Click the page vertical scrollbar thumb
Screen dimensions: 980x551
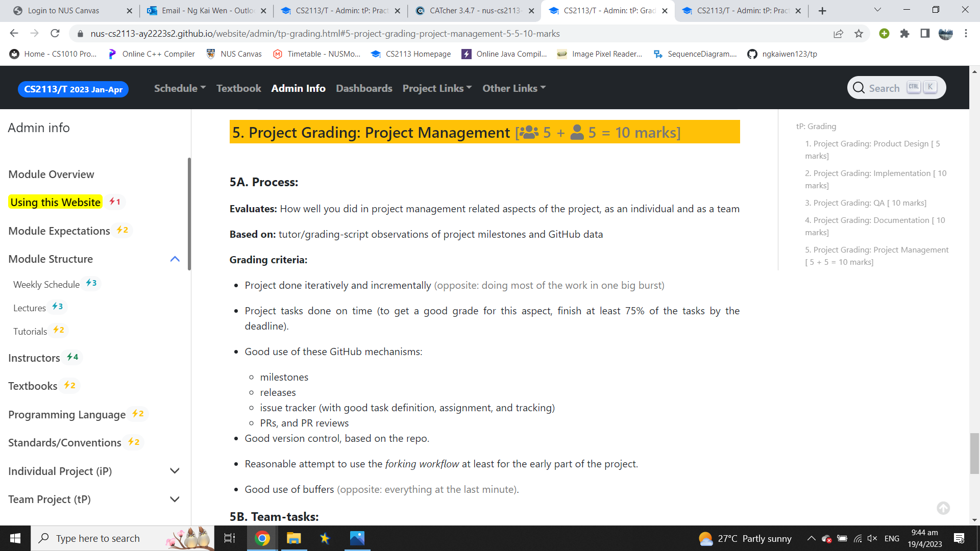974,453
